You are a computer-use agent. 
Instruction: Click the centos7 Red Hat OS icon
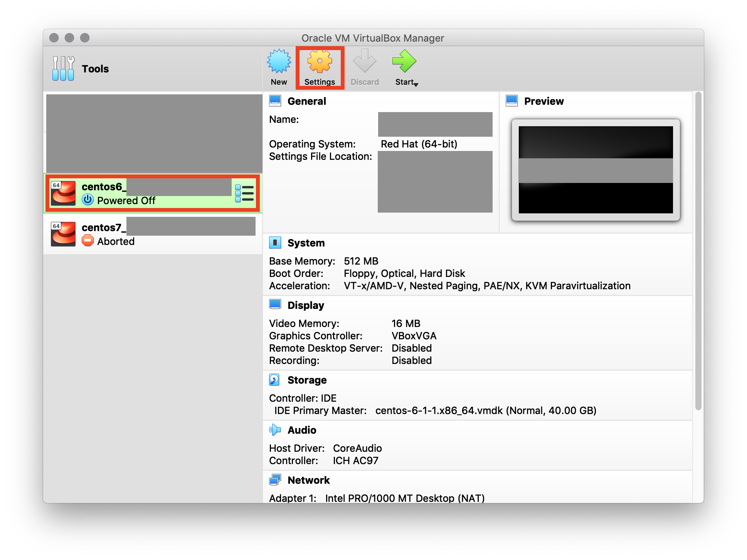pyautogui.click(x=63, y=234)
